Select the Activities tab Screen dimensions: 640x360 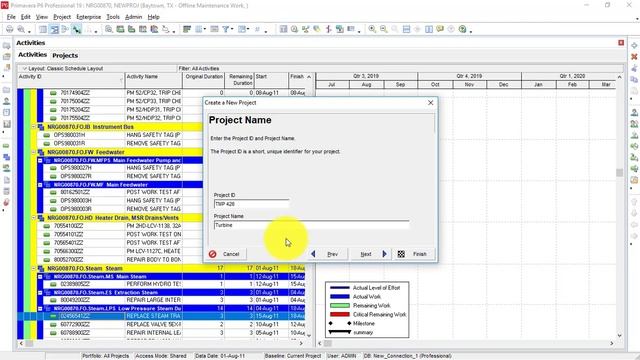(x=33, y=55)
